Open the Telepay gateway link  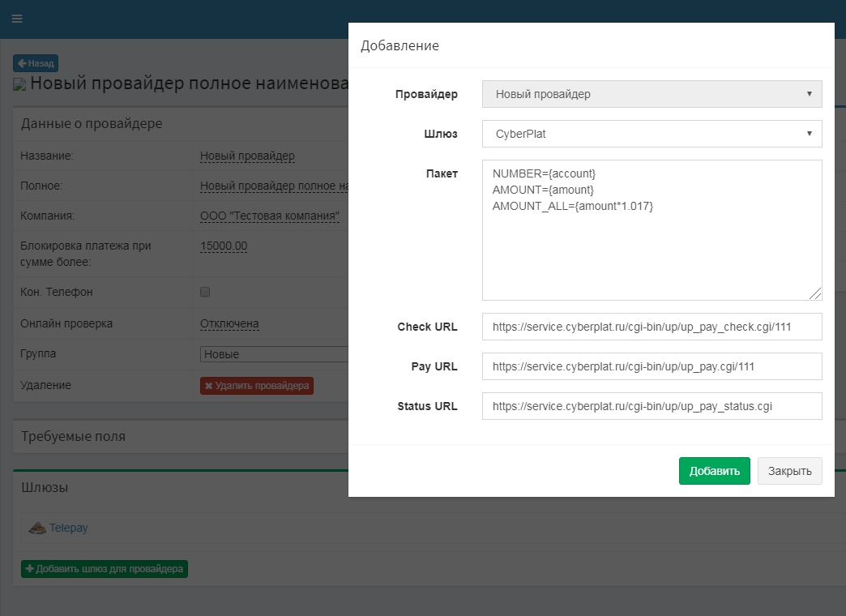point(68,528)
